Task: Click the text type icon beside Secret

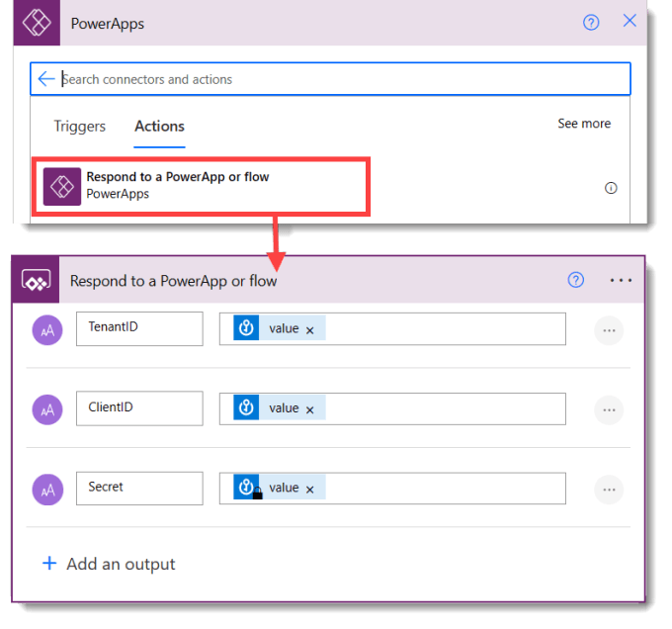Action: tap(47, 490)
